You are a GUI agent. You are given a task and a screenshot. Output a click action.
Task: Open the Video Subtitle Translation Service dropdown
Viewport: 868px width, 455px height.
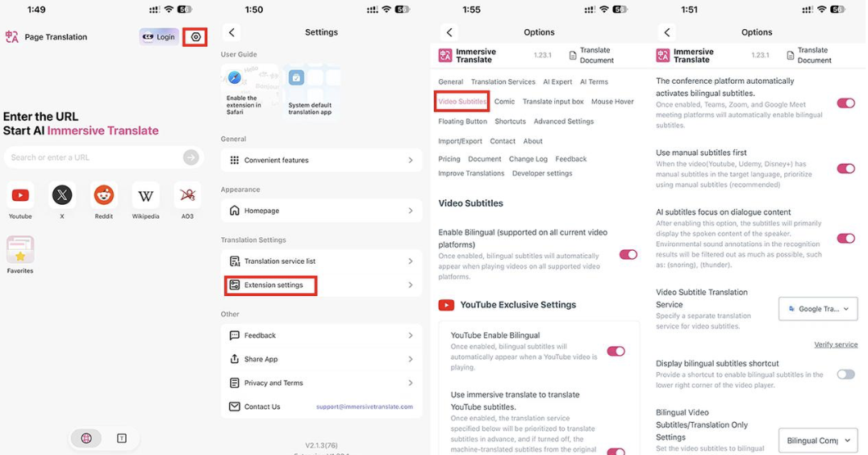click(818, 309)
